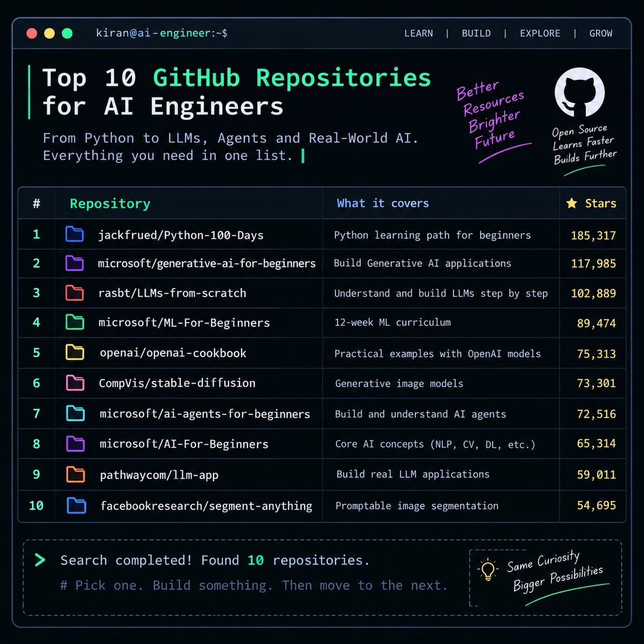Select pathwaycom/llm-app repository name
The image size is (644, 644).
(159, 475)
